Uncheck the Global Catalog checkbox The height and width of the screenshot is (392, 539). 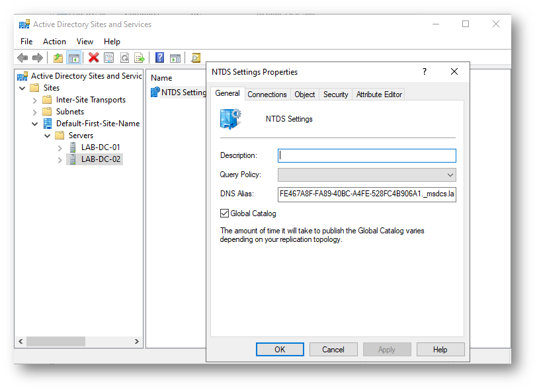click(x=224, y=214)
